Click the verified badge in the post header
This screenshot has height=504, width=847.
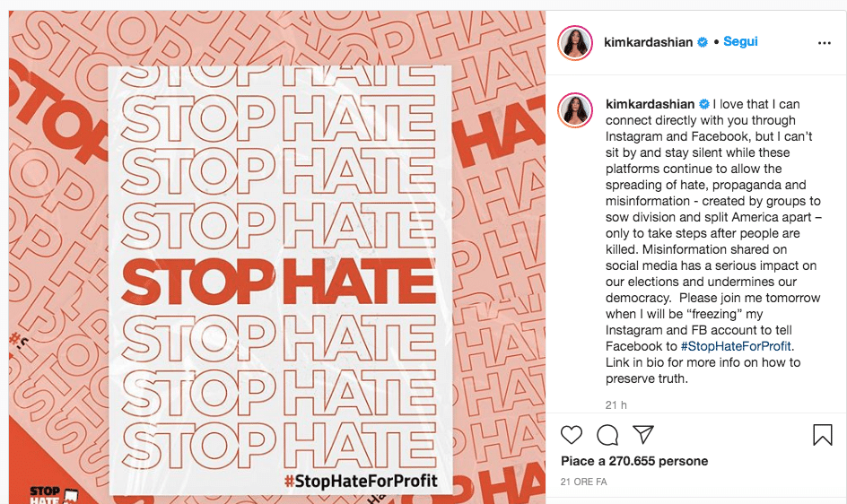coord(703,42)
